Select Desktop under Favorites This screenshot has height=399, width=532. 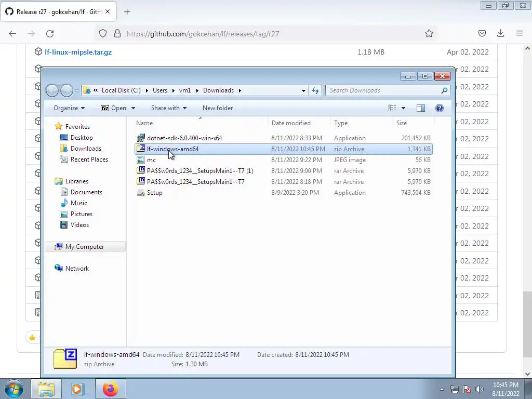click(82, 137)
